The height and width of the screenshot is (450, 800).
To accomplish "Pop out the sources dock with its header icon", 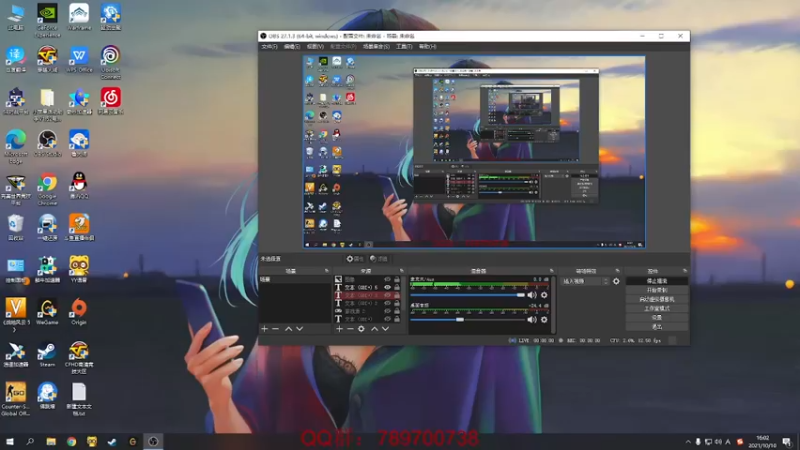I will click(402, 271).
